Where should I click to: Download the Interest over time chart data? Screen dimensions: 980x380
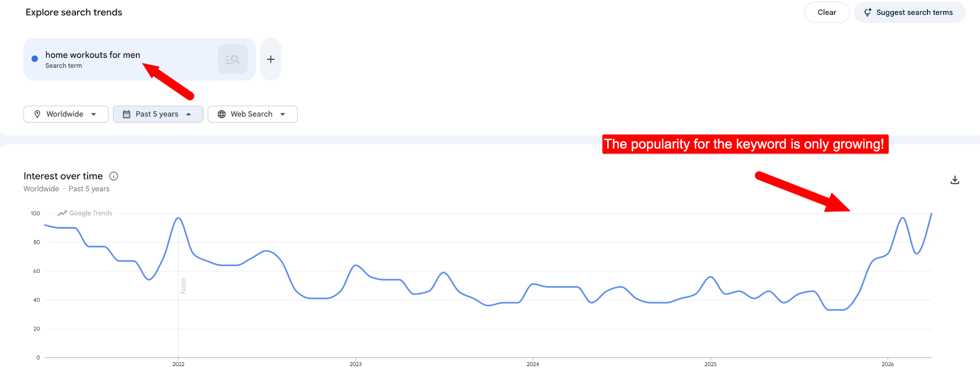(955, 179)
